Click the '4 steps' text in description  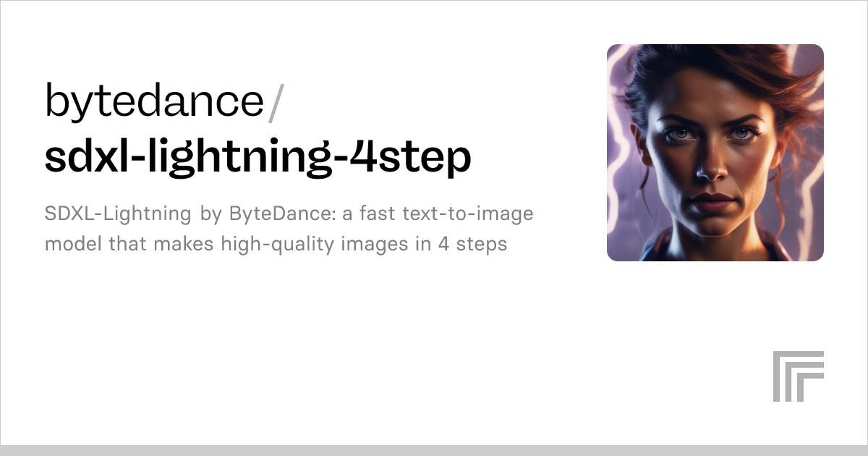[472, 245]
